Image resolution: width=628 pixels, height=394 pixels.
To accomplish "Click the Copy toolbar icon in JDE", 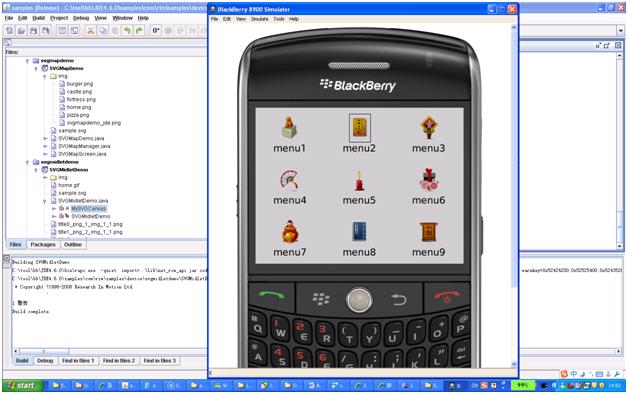I will (103, 30).
